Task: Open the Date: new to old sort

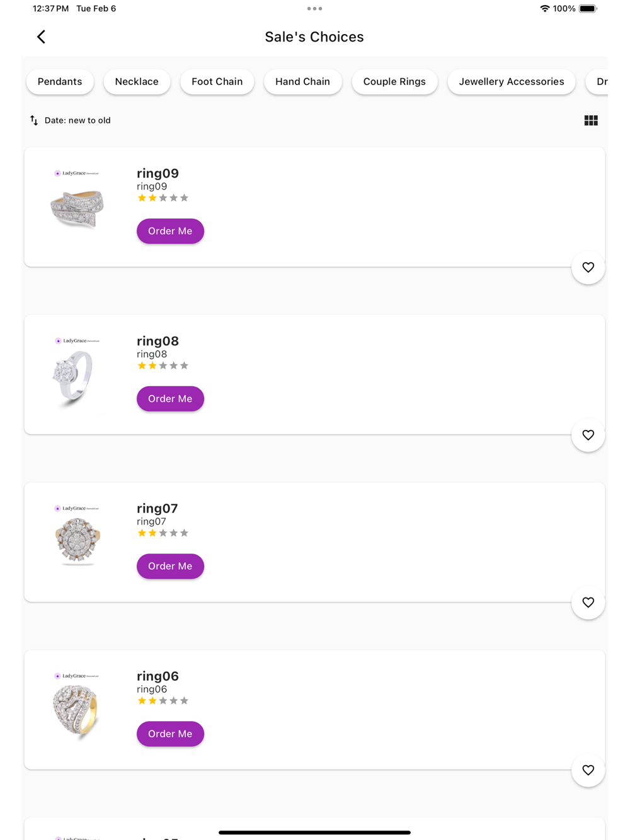Action: point(77,120)
